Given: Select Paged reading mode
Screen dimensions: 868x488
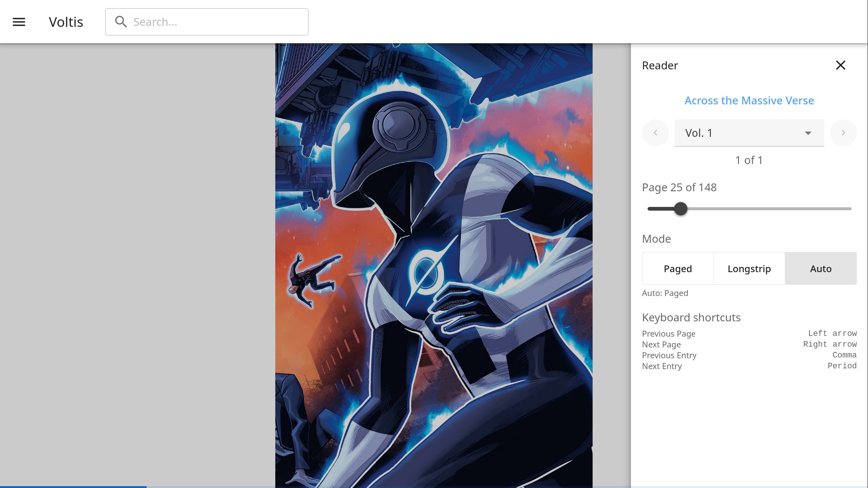Looking at the screenshot, I should (x=677, y=268).
